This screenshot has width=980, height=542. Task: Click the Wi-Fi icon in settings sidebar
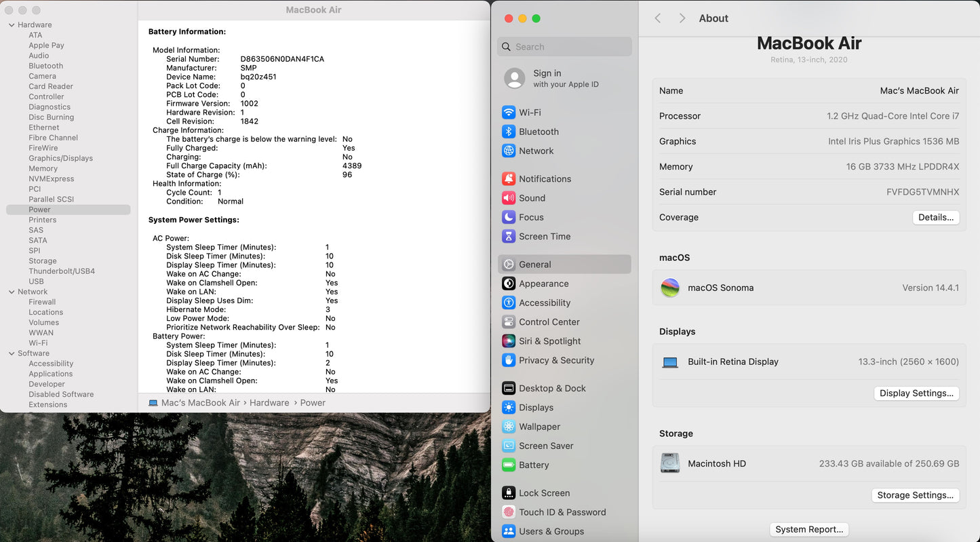tap(508, 113)
